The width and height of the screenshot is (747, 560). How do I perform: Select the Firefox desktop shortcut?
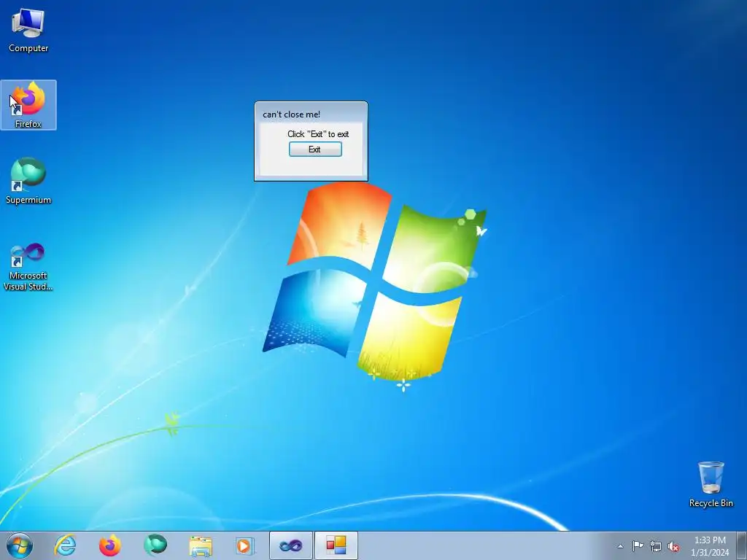tap(28, 105)
